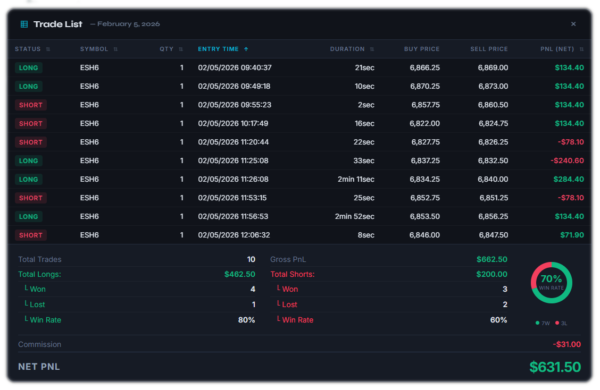Sort by Symbol column icon

pyautogui.click(x=115, y=49)
